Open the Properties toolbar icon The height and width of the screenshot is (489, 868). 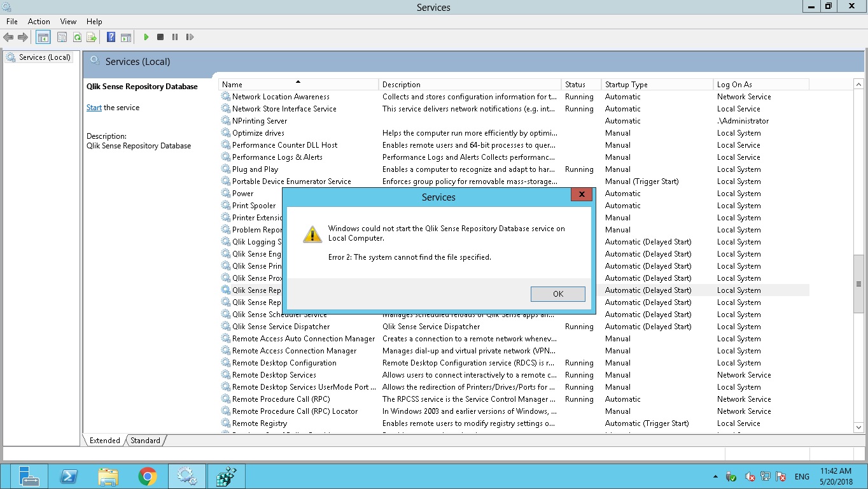tap(62, 38)
